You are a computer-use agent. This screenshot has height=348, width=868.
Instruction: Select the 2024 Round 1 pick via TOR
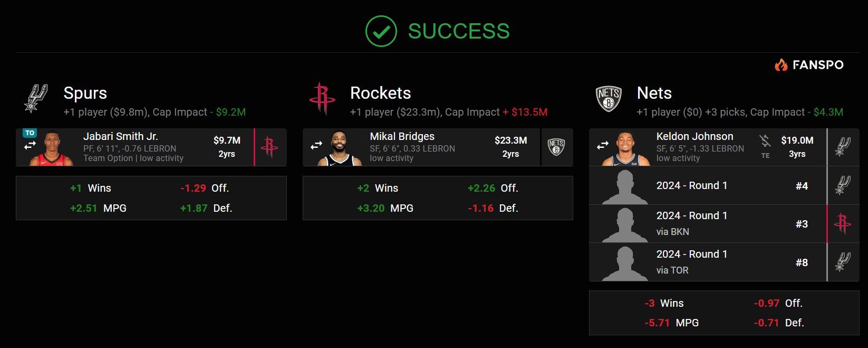(x=707, y=262)
